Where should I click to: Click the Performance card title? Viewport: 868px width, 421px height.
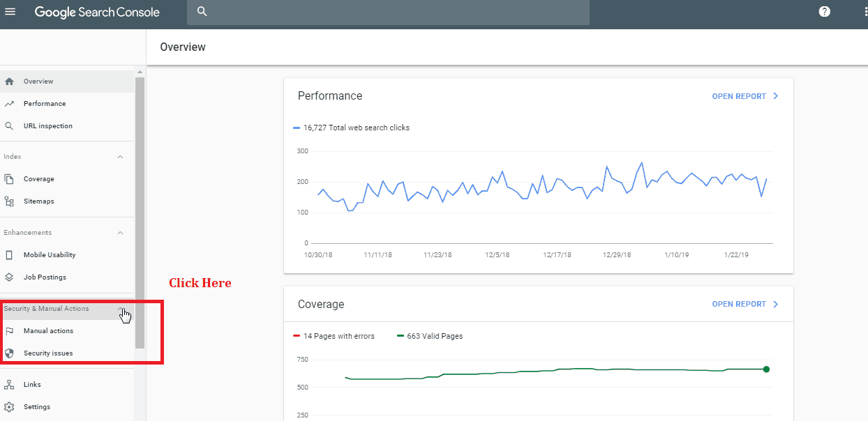click(330, 96)
